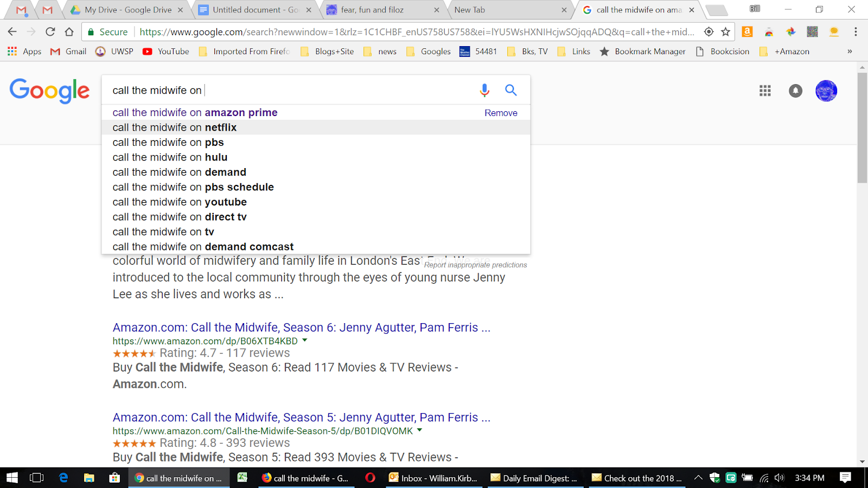The width and height of the screenshot is (868, 488).
Task: Open the Imported From Firefox bookmark folder
Action: pyautogui.click(x=245, y=52)
